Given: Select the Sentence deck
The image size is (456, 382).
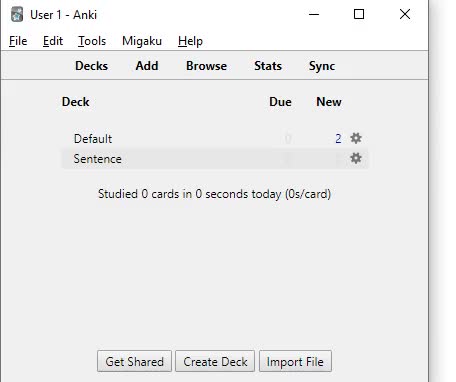Looking at the screenshot, I should coord(98,159).
